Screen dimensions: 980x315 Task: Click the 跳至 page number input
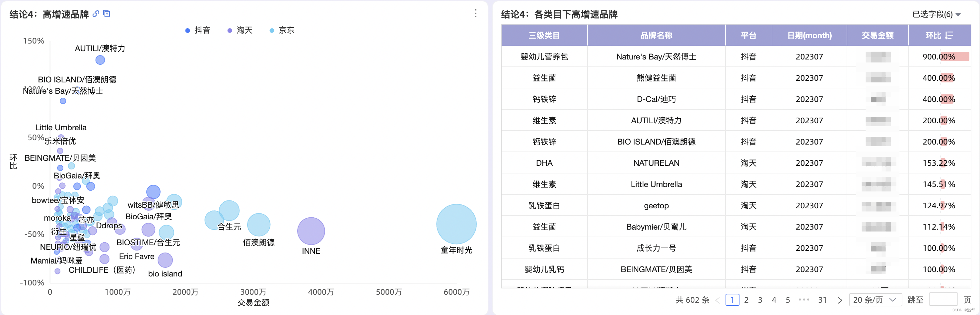click(x=943, y=299)
